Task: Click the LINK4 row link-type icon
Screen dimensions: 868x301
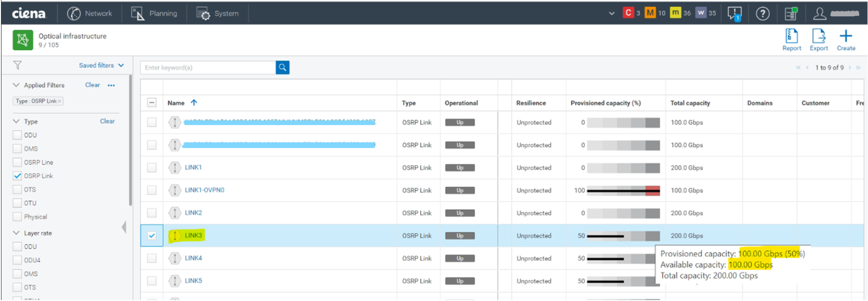Action: point(175,258)
